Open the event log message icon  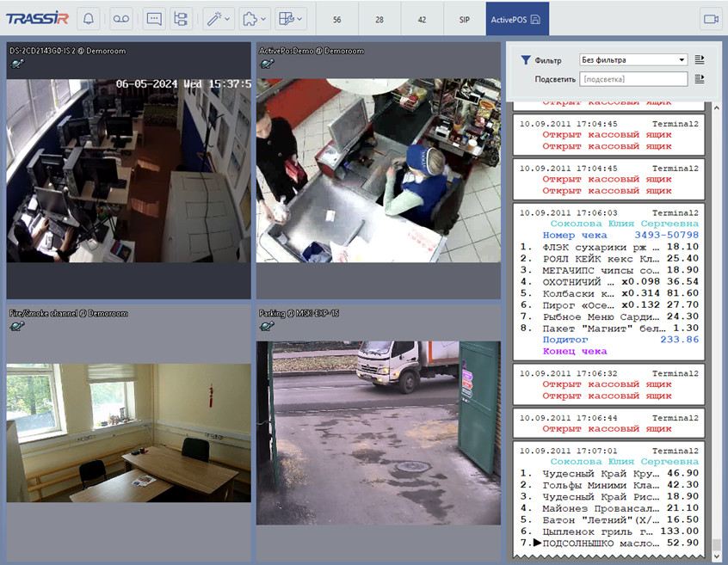tap(154, 18)
